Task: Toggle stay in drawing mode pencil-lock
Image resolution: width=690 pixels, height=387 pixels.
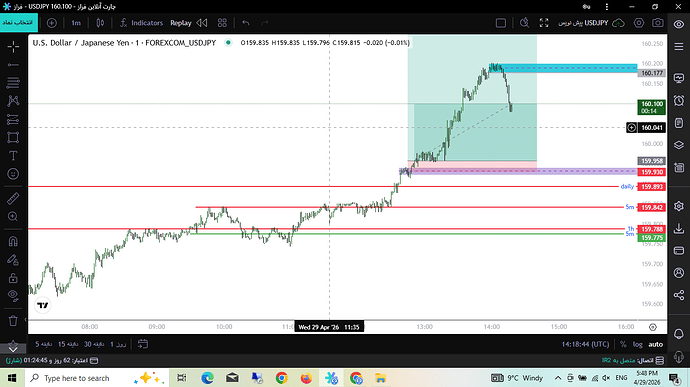Action: (x=13, y=260)
